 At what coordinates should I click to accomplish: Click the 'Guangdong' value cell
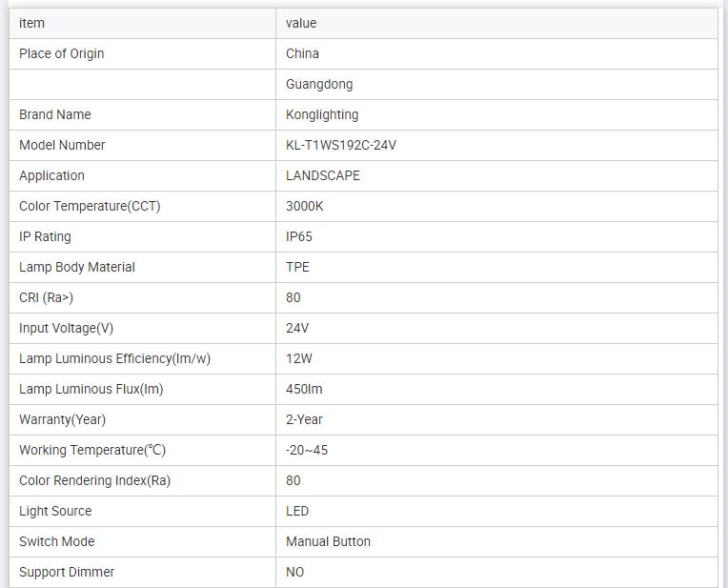point(319,84)
